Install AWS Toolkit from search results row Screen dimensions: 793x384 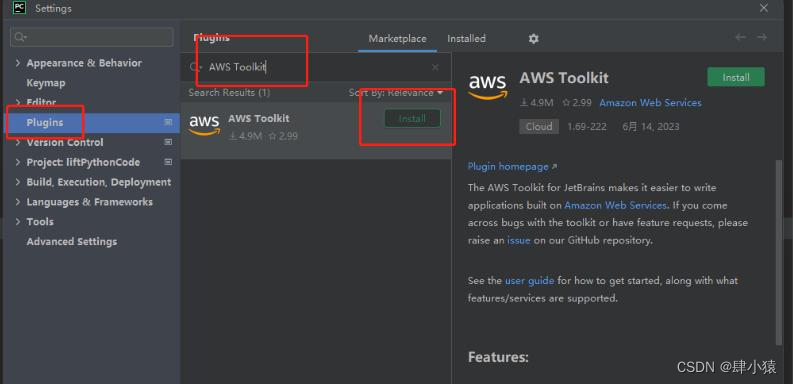click(412, 118)
